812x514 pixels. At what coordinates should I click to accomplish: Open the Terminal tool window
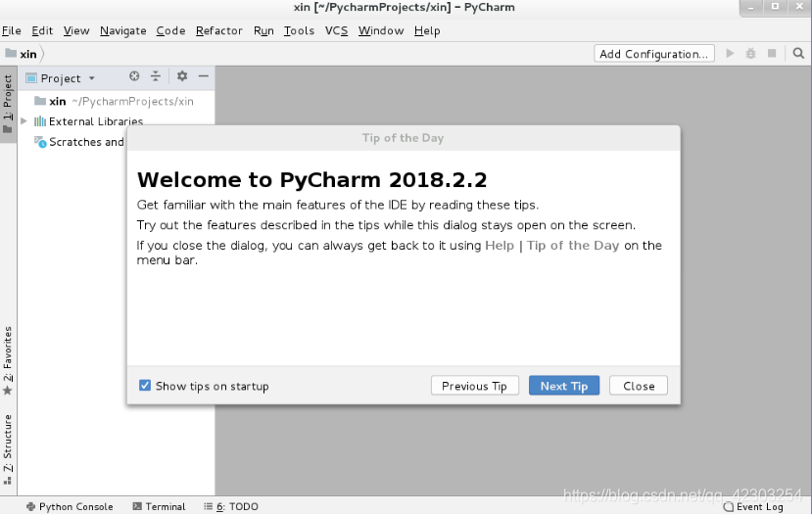coord(159,507)
